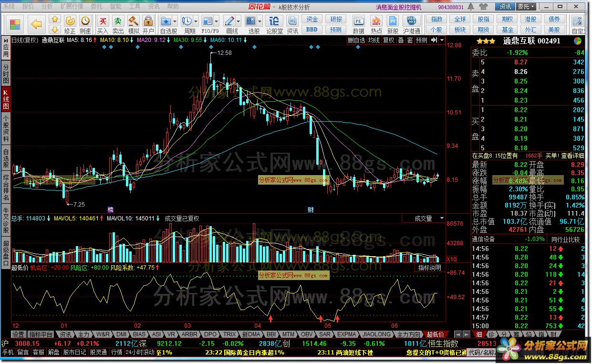Select the 画线 drawing tool
The width and height of the screenshot is (592, 364).
tap(230, 21)
